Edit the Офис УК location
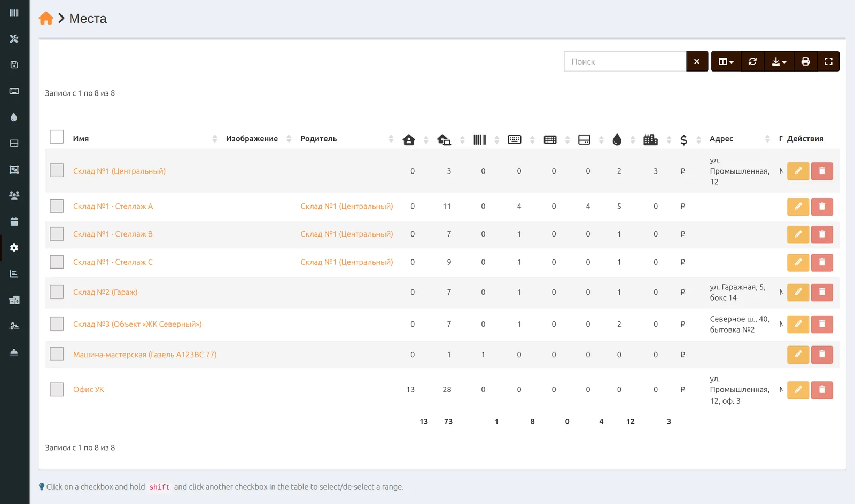The image size is (855, 504). [x=798, y=390]
